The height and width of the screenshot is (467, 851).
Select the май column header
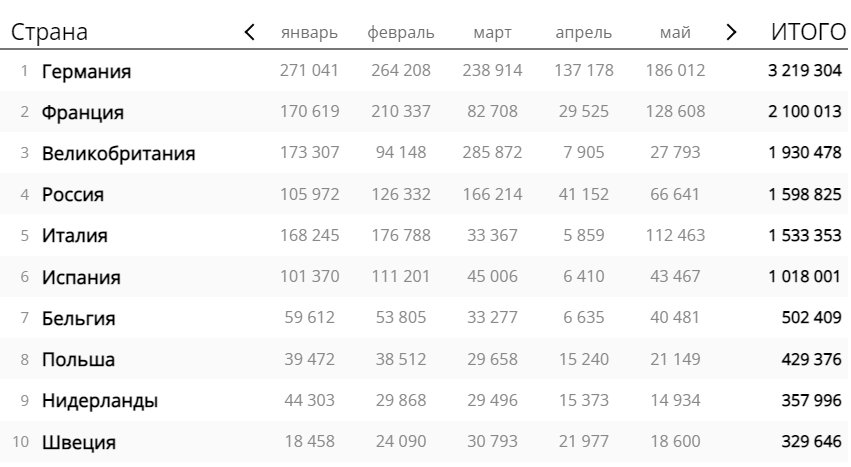pyautogui.click(x=675, y=33)
